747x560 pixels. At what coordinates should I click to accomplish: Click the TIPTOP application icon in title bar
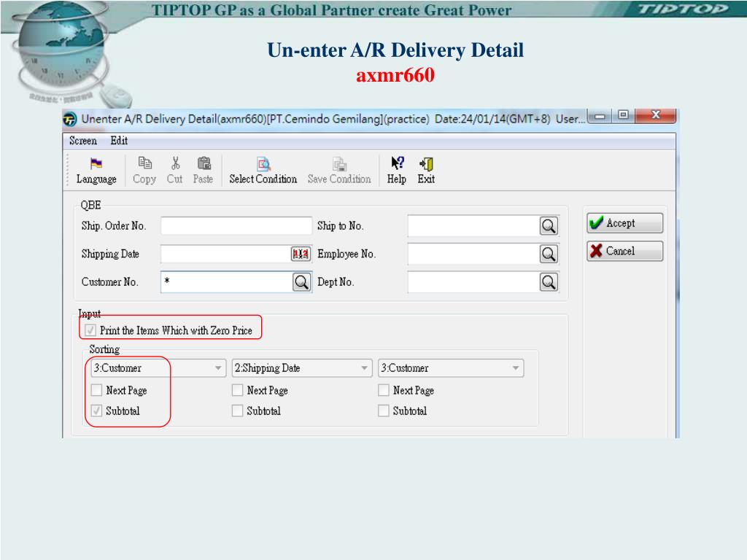tap(69, 119)
